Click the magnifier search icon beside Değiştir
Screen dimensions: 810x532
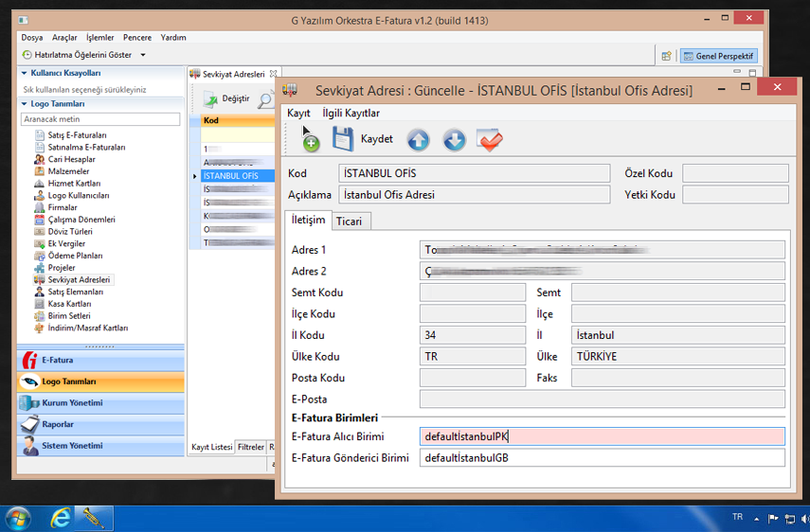click(x=265, y=99)
